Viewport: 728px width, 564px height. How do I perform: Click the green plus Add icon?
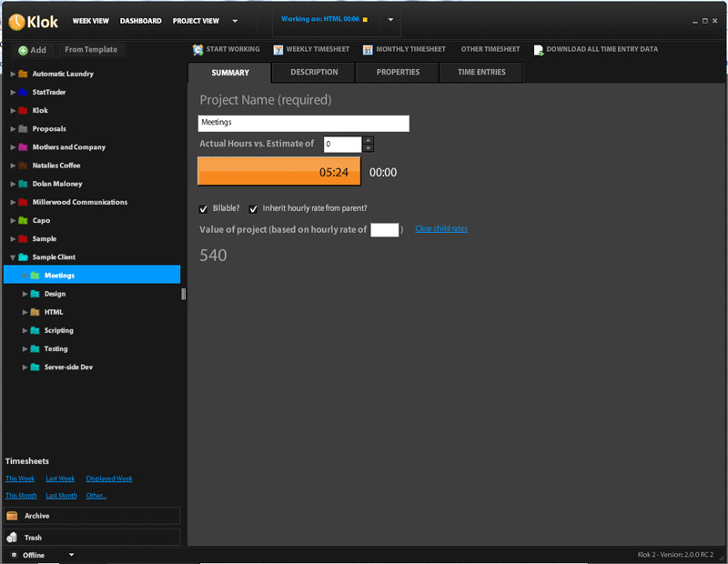(23, 50)
